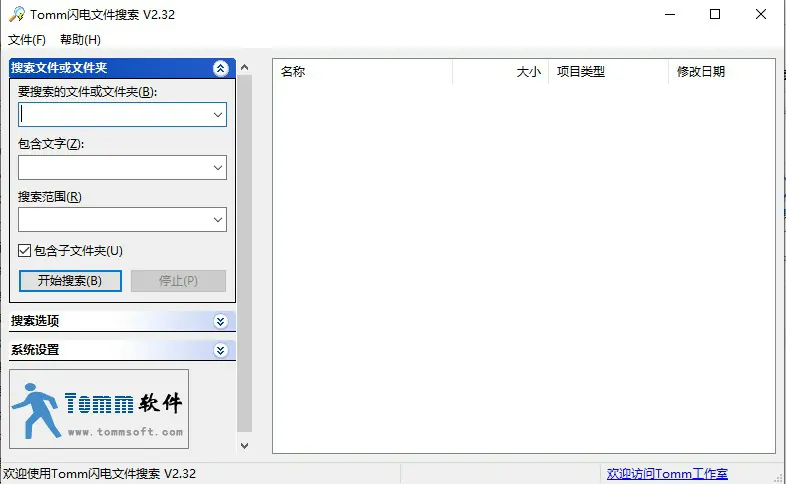Maximize the Tomm window
Viewport: 786px width, 484px height.
(715, 14)
